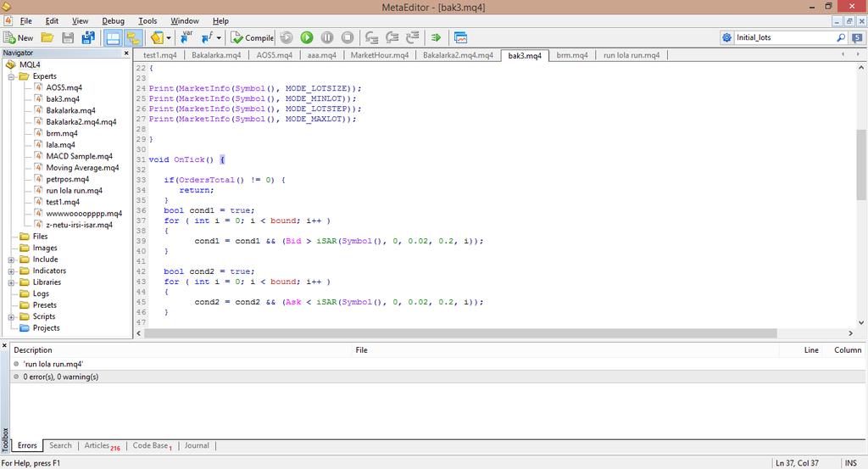Open the Debug menu
The width and height of the screenshot is (868, 469).
pyautogui.click(x=113, y=21)
